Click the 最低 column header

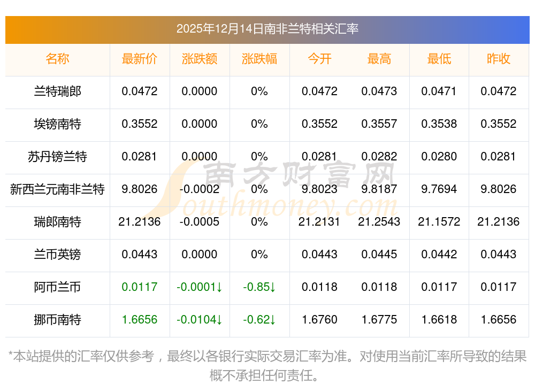[x=439, y=59]
